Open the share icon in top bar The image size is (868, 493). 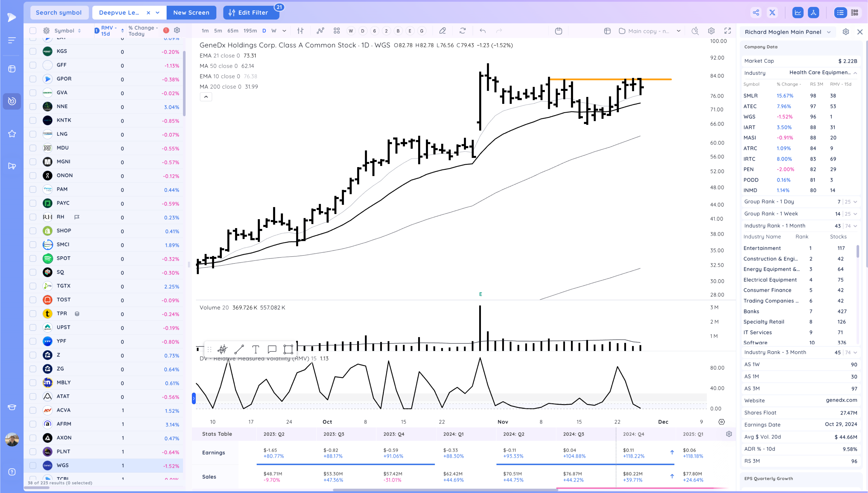pos(756,13)
